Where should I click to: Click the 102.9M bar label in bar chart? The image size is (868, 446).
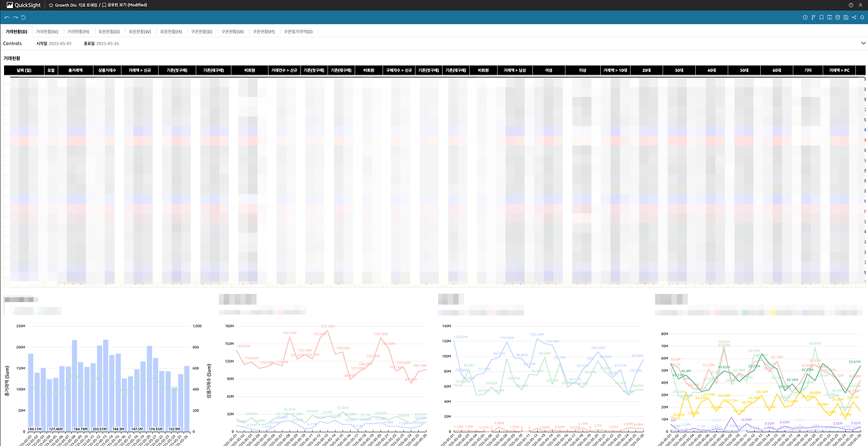[x=174, y=429]
